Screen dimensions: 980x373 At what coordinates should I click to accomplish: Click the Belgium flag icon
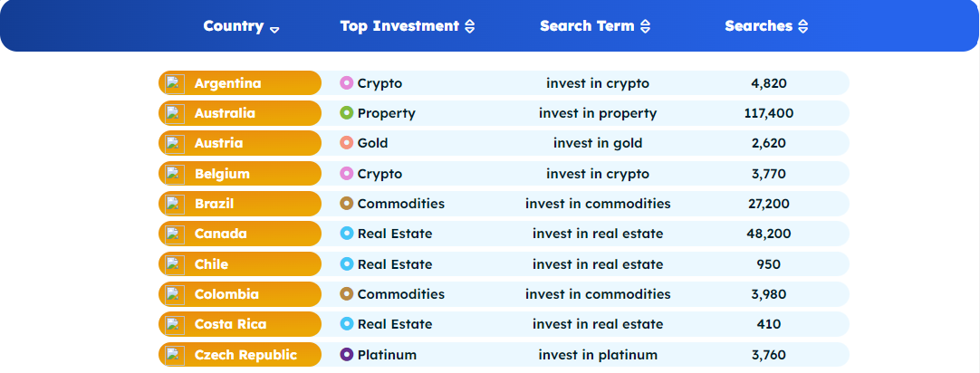(175, 174)
